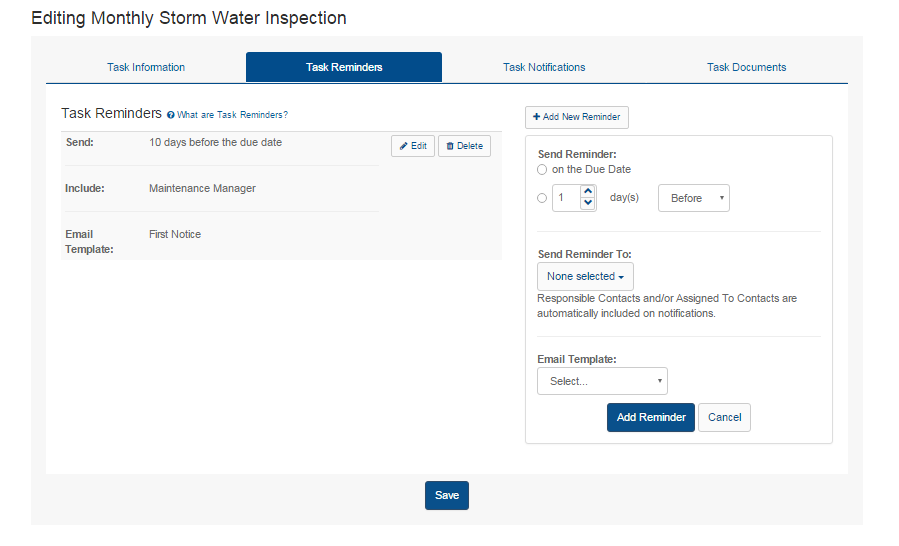Click into the days number input field
Screen dimensions: 899x546
tap(566, 198)
